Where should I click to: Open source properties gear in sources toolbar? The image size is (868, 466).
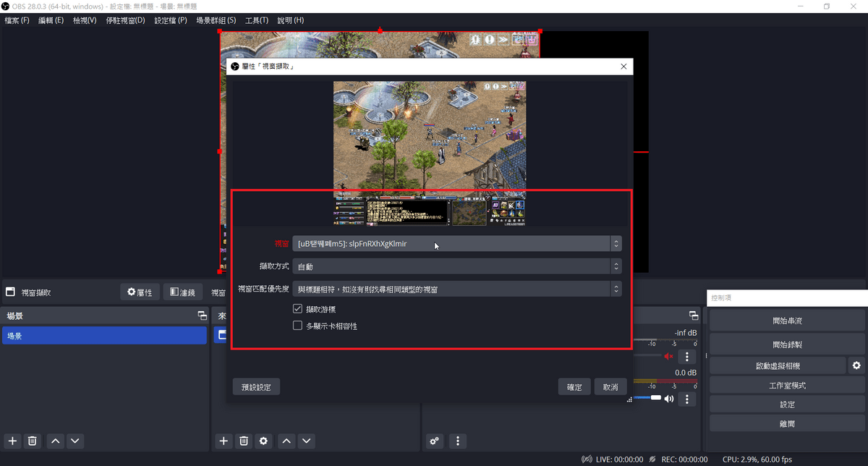264,441
